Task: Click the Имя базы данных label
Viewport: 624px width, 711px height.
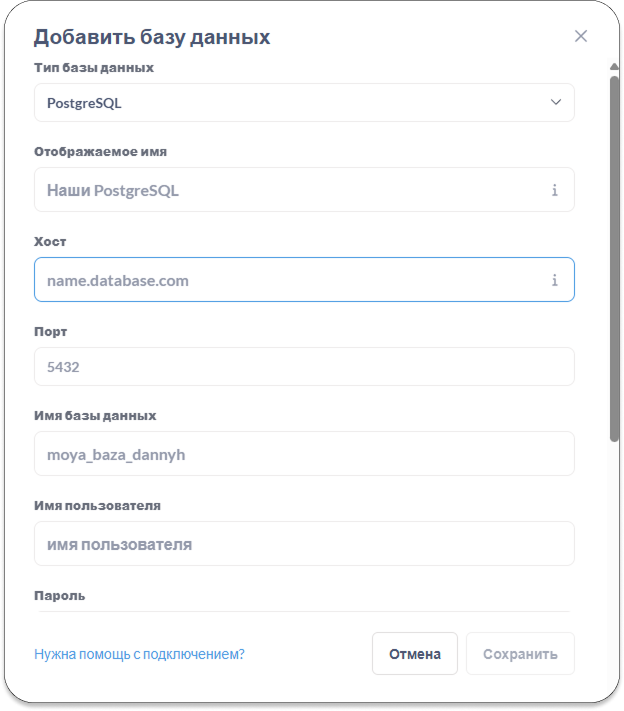Action: (x=95, y=415)
